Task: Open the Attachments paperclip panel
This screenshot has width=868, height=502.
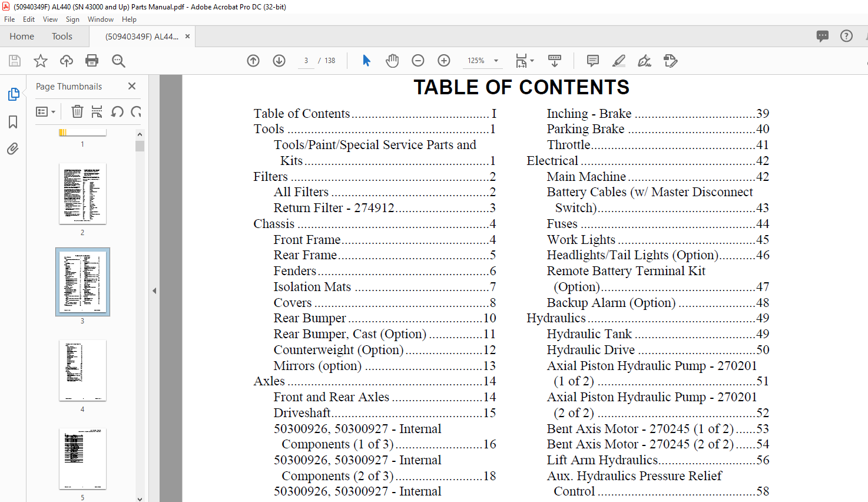Action: point(13,148)
